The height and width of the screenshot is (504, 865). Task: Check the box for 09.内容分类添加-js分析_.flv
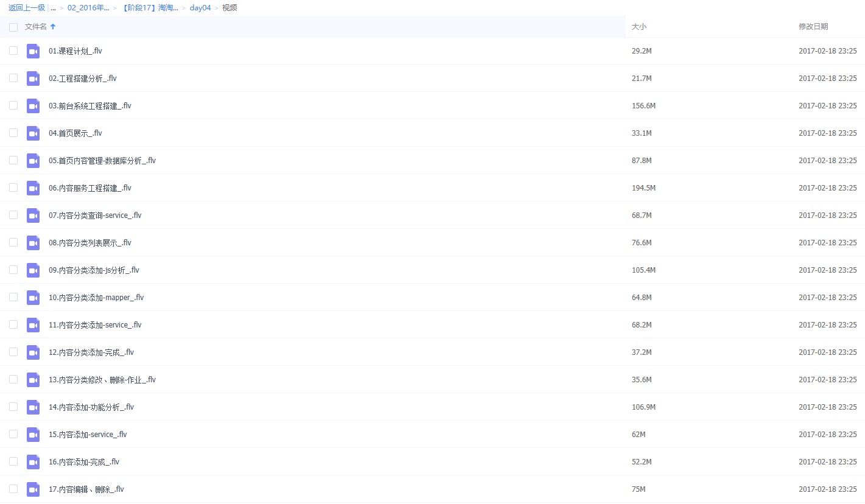coord(13,270)
